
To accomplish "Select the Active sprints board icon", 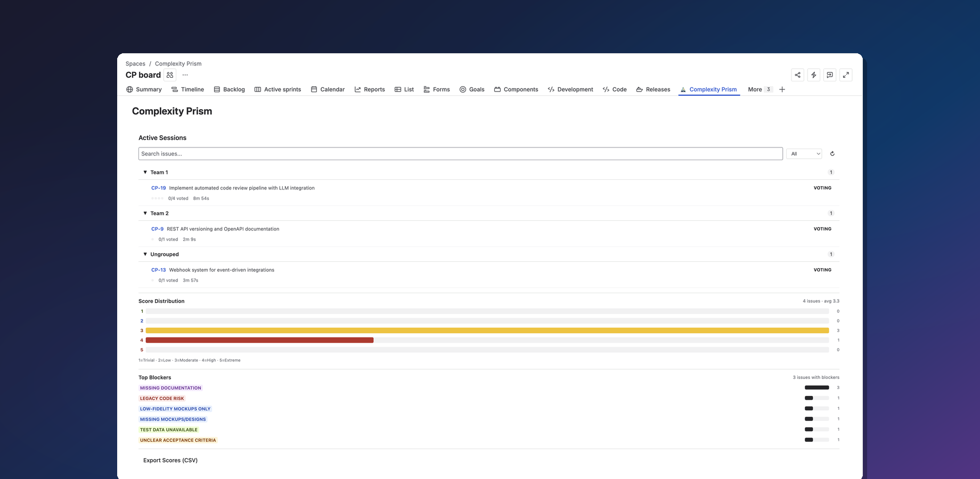I will [257, 89].
